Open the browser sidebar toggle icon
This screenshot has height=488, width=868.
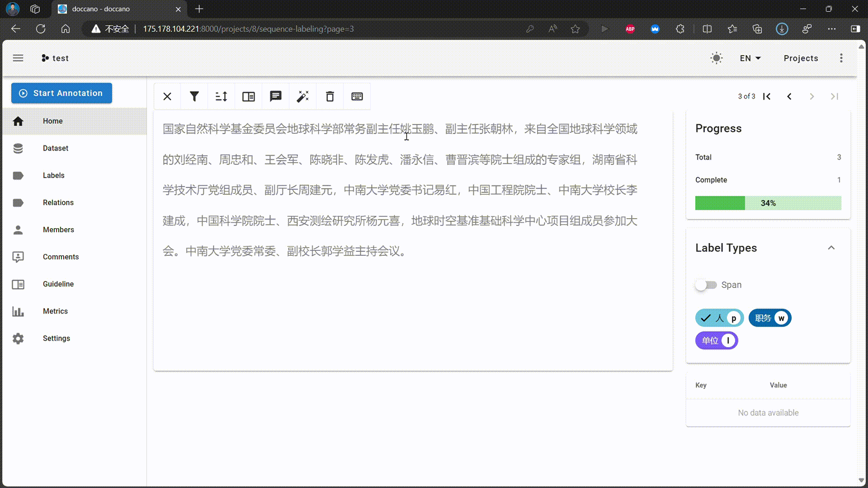[855, 29]
